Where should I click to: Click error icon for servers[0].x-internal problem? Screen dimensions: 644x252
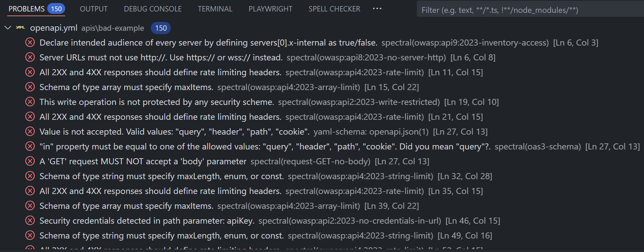[30, 43]
